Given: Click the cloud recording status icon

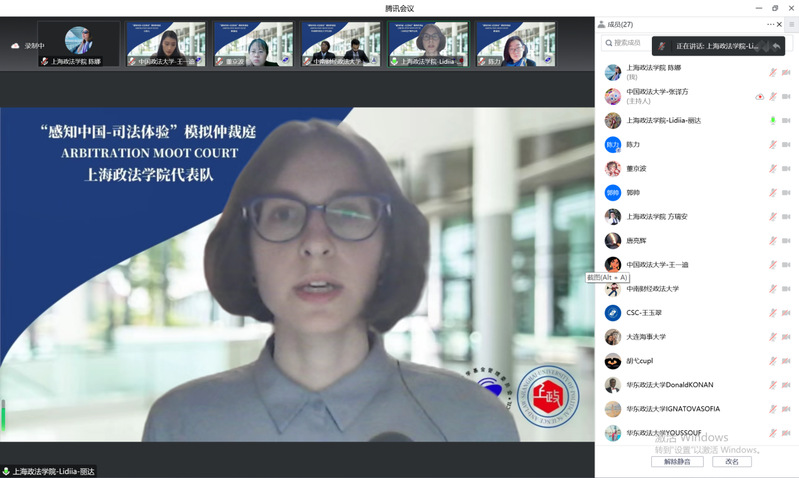Looking at the screenshot, I should click(x=15, y=46).
